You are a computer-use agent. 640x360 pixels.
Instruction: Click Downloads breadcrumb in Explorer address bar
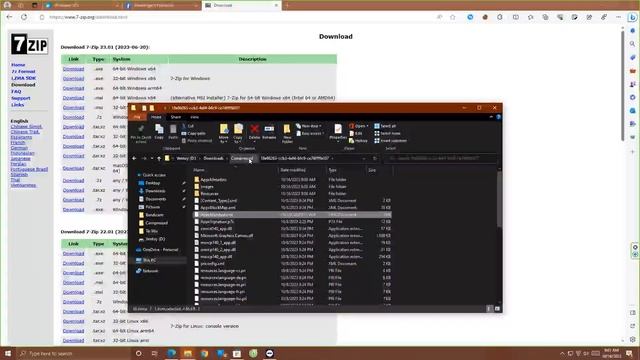pyautogui.click(x=213, y=158)
